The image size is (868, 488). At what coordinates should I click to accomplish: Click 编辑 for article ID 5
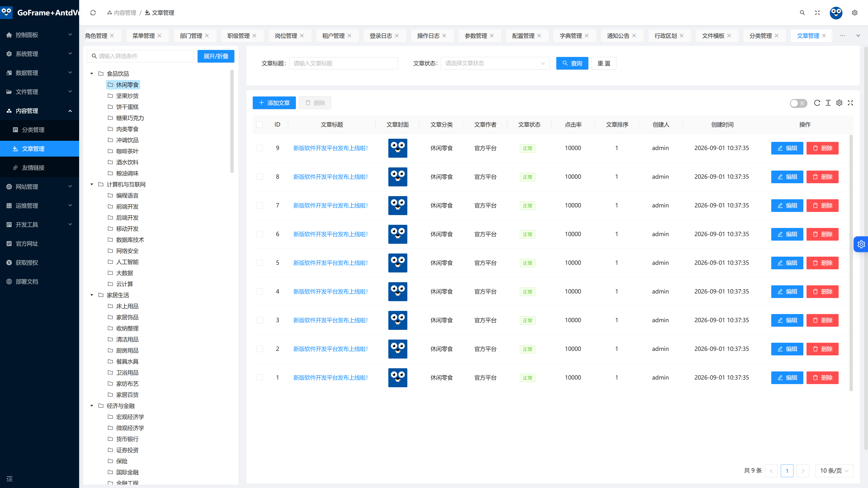tap(787, 263)
